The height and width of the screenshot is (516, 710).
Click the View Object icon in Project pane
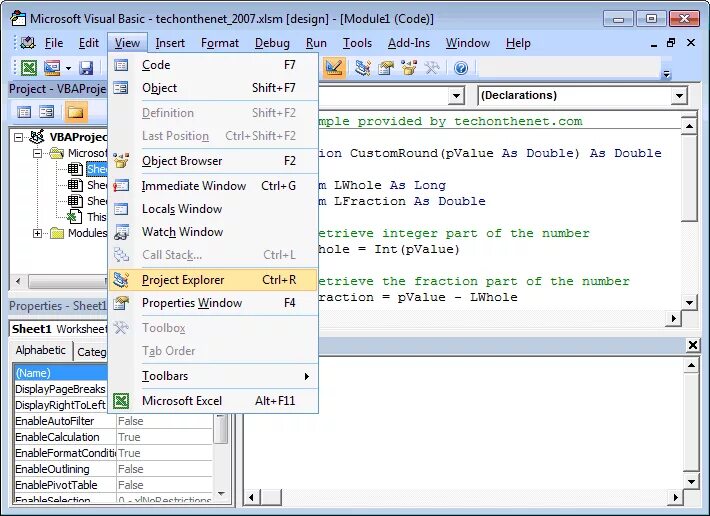[x=47, y=112]
